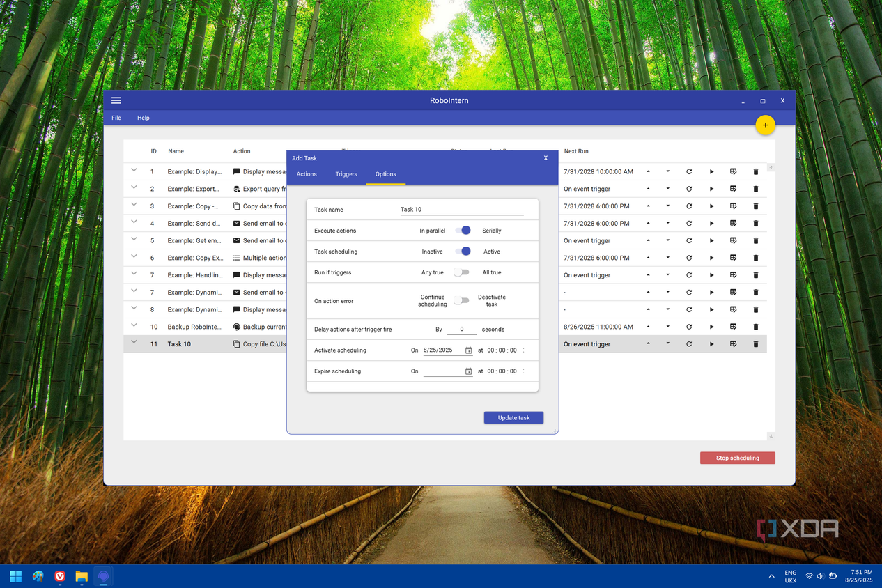The height and width of the screenshot is (588, 882).
Task: Show hidden system tray icons
Action: point(771,576)
